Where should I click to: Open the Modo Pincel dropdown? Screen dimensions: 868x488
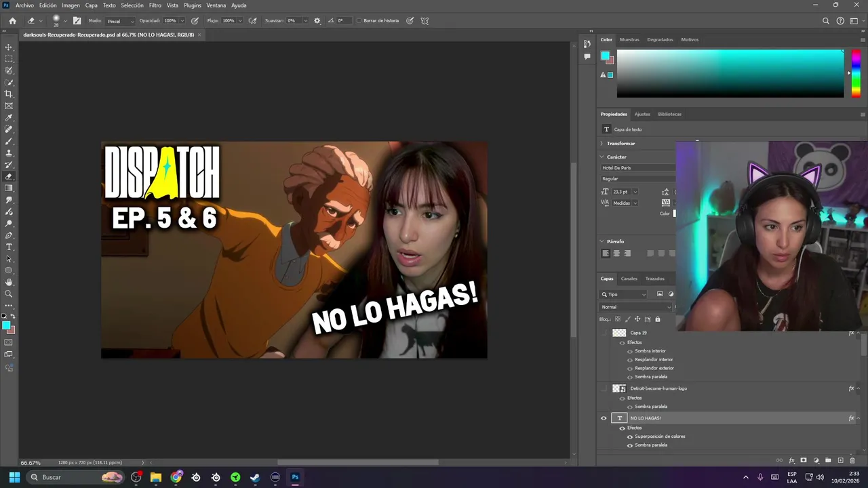(120, 21)
